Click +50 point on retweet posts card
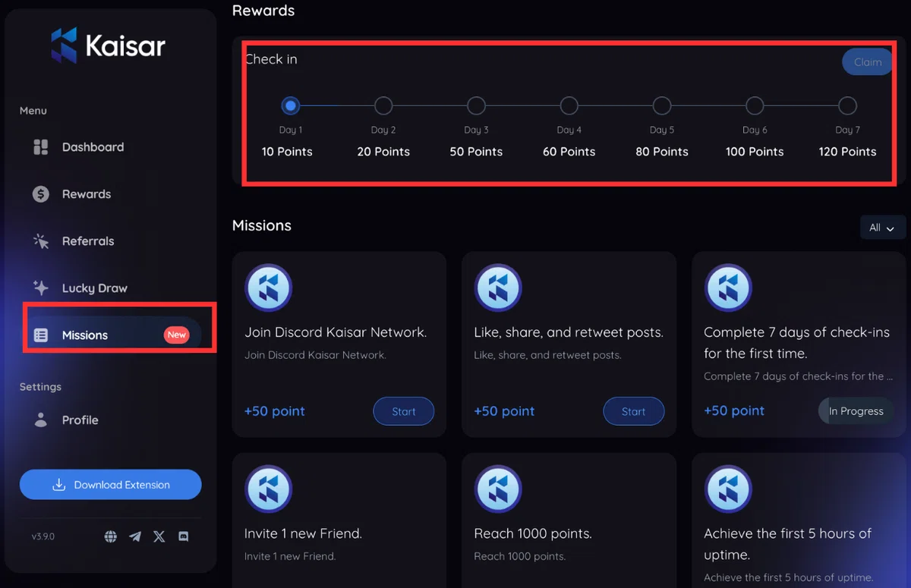The height and width of the screenshot is (588, 911). [x=505, y=411]
